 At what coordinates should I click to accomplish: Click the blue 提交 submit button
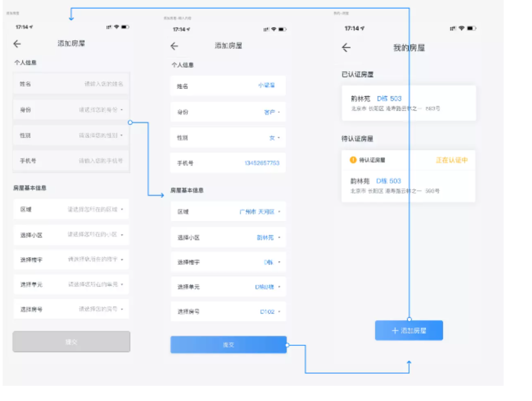coord(228,345)
